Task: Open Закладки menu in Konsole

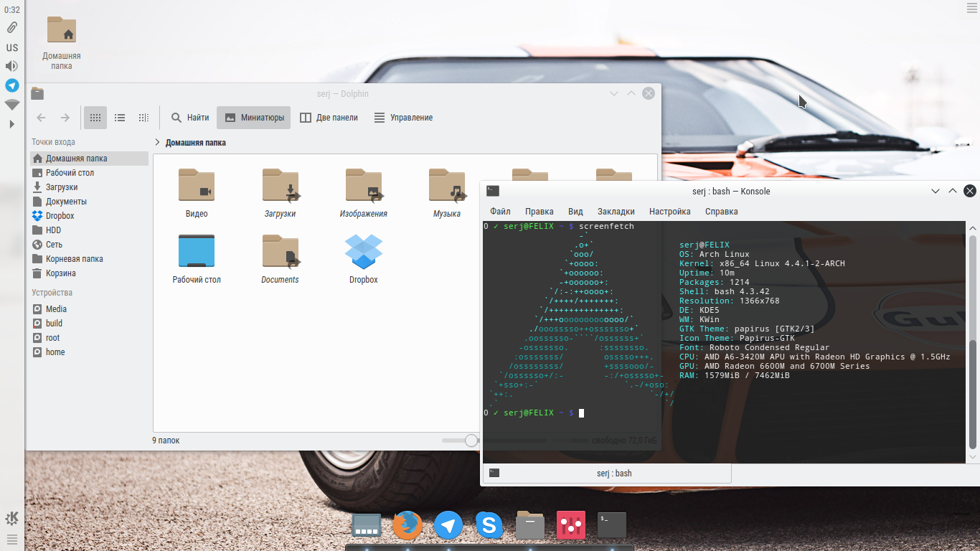Action: 616,212
